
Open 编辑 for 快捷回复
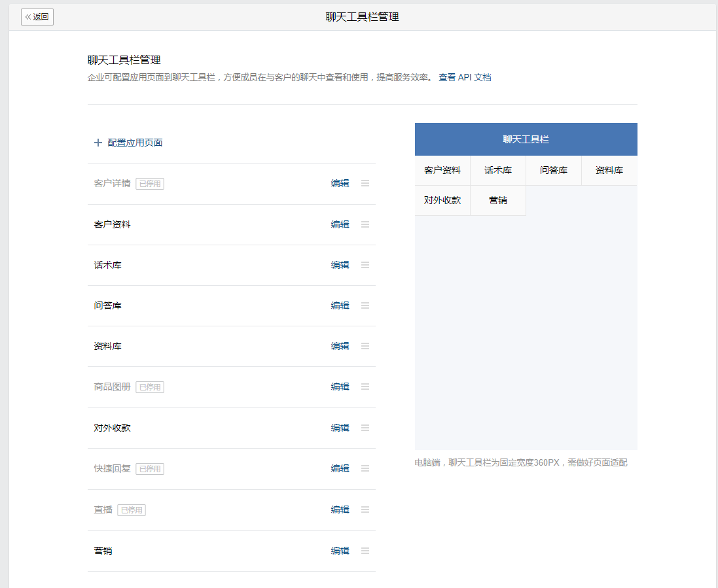(x=340, y=468)
